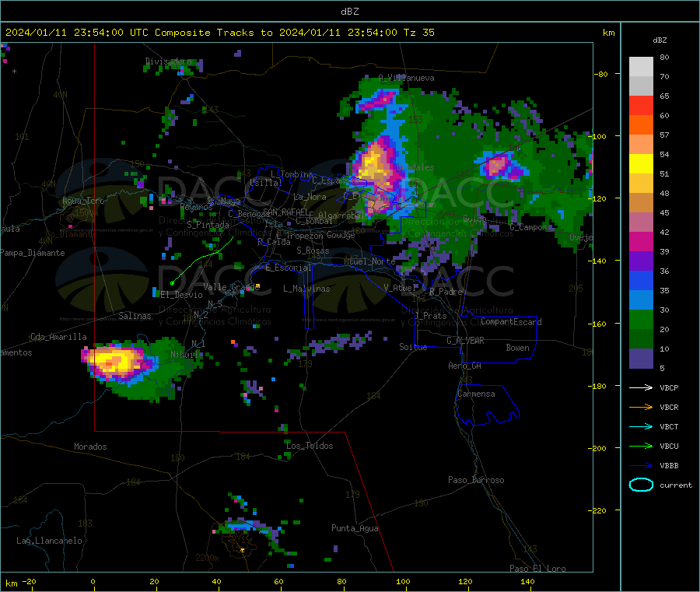700x592 pixels.
Task: Click the green VBCU arrow legend icon
Action: click(x=641, y=446)
